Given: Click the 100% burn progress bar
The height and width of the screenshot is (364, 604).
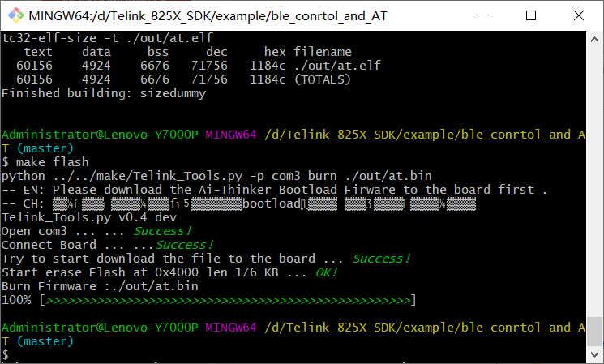Looking at the screenshot, I should pyautogui.click(x=209, y=300).
